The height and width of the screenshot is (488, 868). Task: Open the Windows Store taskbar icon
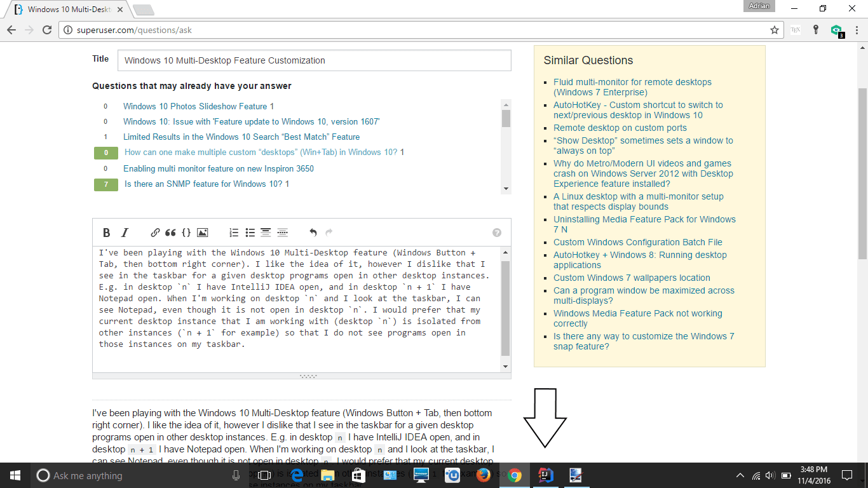click(x=358, y=475)
